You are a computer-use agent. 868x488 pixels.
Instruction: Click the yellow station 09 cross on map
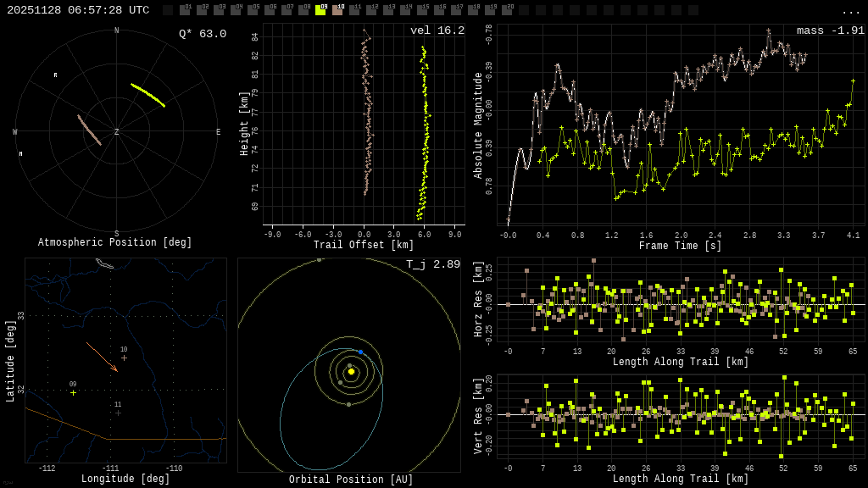73,392
